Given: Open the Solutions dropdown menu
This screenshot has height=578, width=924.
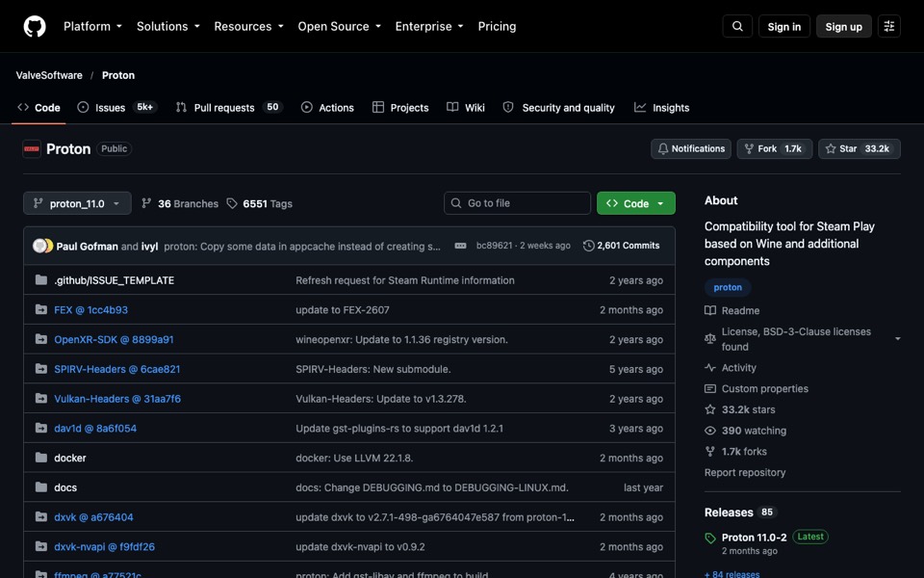Looking at the screenshot, I should click(x=167, y=27).
